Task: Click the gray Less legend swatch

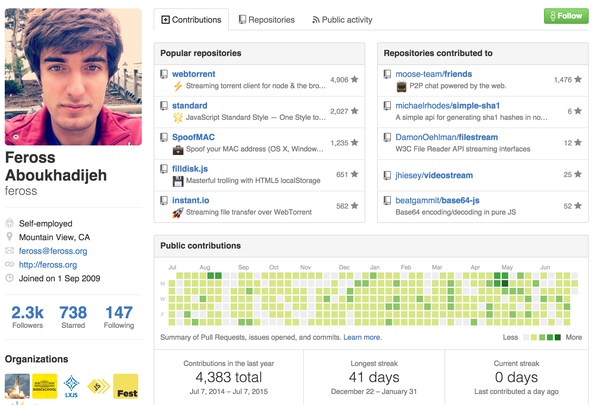Action: [x=526, y=337]
